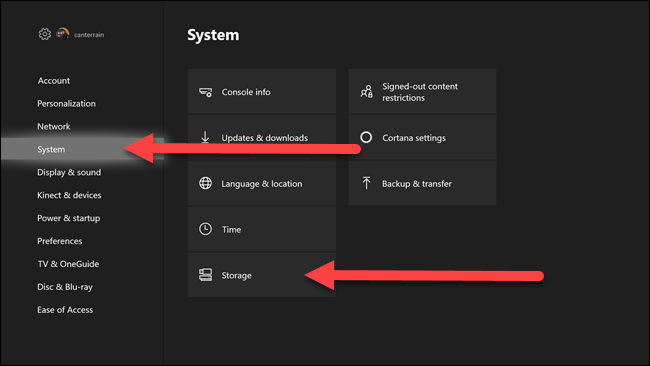The width and height of the screenshot is (650, 366).
Task: Click the Cortana circle icon
Action: pos(366,137)
